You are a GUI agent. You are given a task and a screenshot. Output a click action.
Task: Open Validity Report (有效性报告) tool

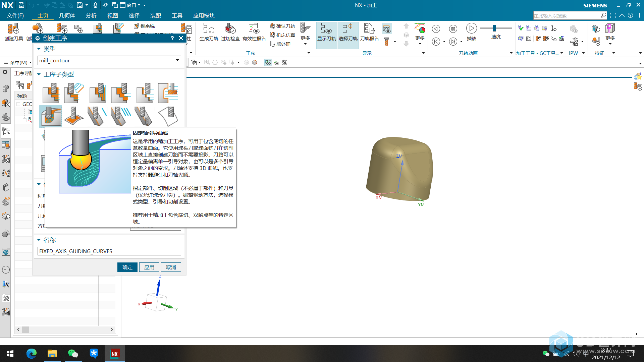click(x=254, y=32)
